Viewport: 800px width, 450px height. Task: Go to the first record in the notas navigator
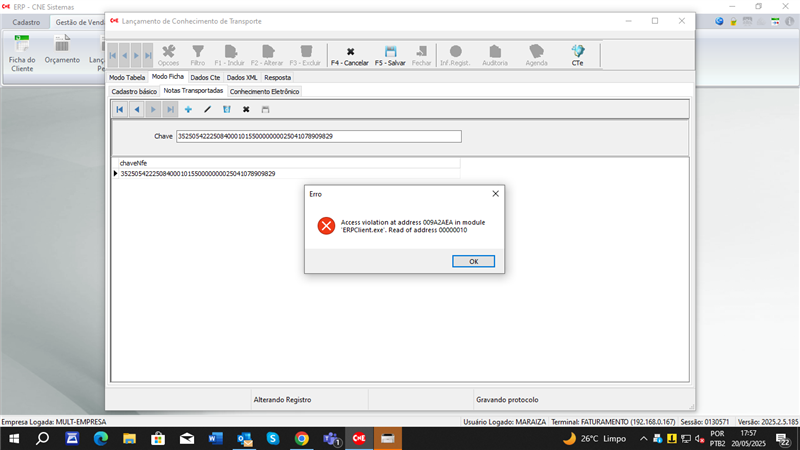click(x=120, y=109)
